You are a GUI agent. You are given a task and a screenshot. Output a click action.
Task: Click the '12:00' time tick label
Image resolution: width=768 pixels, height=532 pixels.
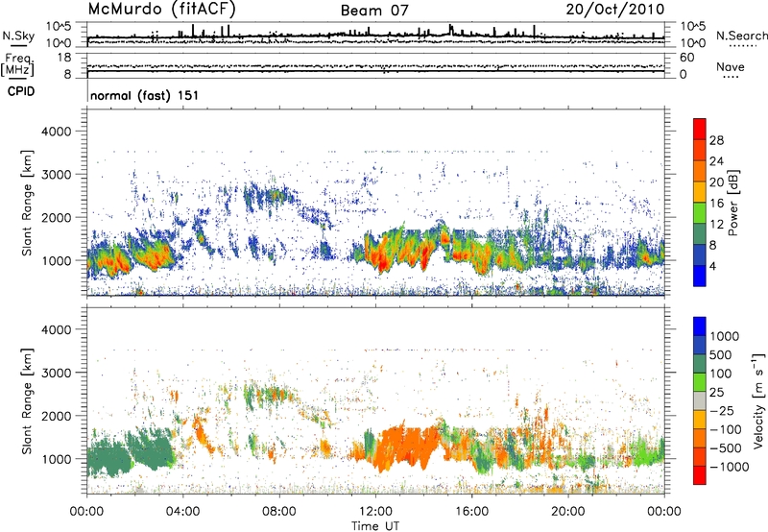click(375, 512)
